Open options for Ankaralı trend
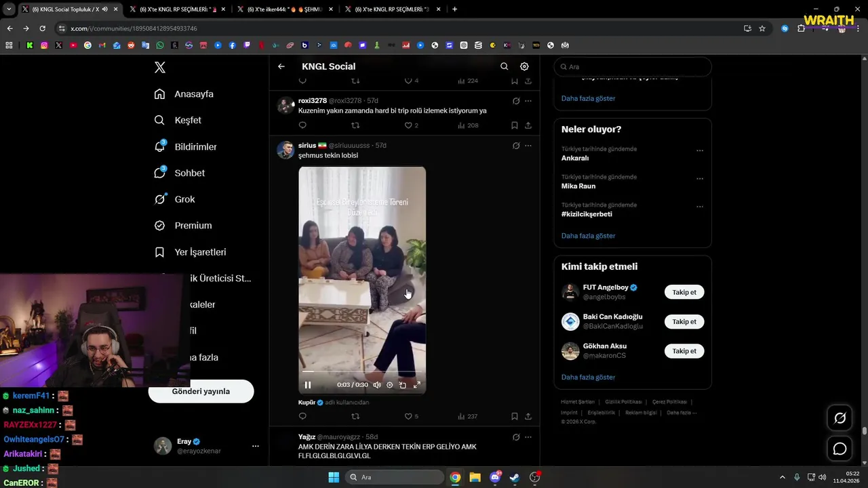Image resolution: width=868 pixels, height=488 pixels. click(x=700, y=150)
